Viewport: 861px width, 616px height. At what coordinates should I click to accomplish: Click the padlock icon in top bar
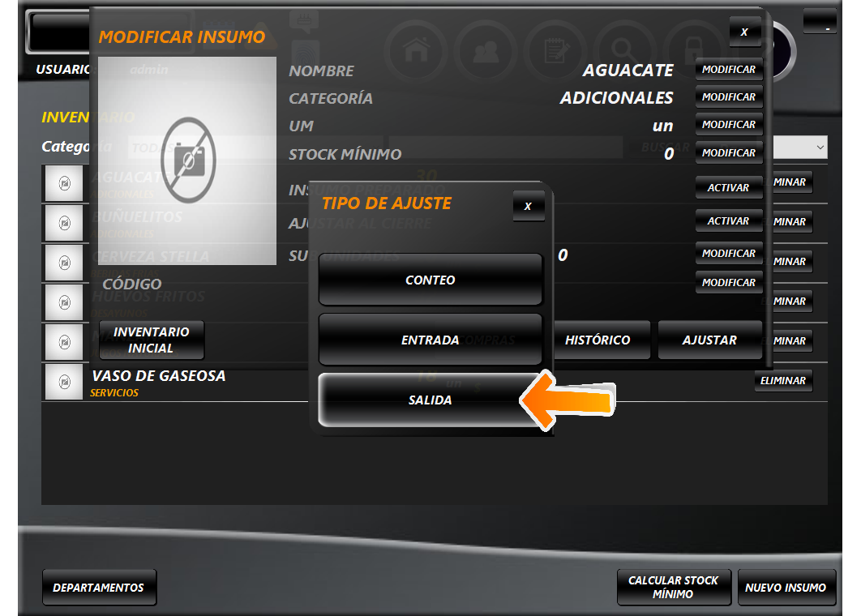click(694, 49)
